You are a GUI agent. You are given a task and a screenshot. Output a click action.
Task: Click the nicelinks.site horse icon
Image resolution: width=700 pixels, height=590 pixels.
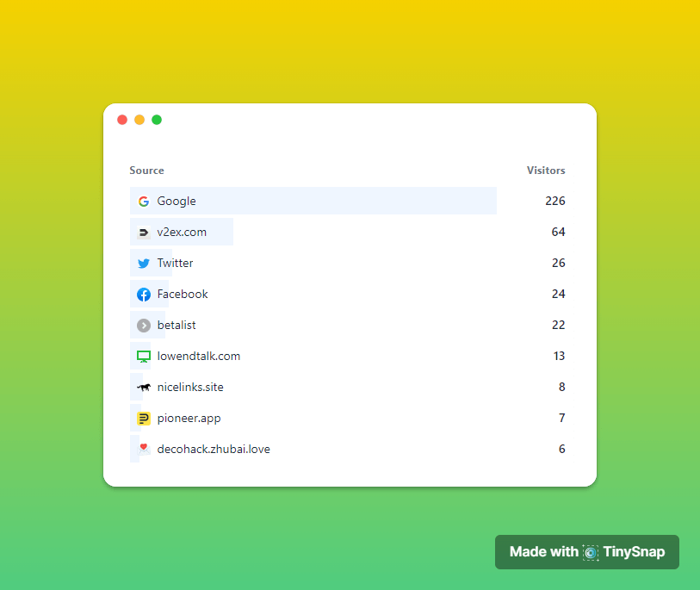tap(143, 388)
